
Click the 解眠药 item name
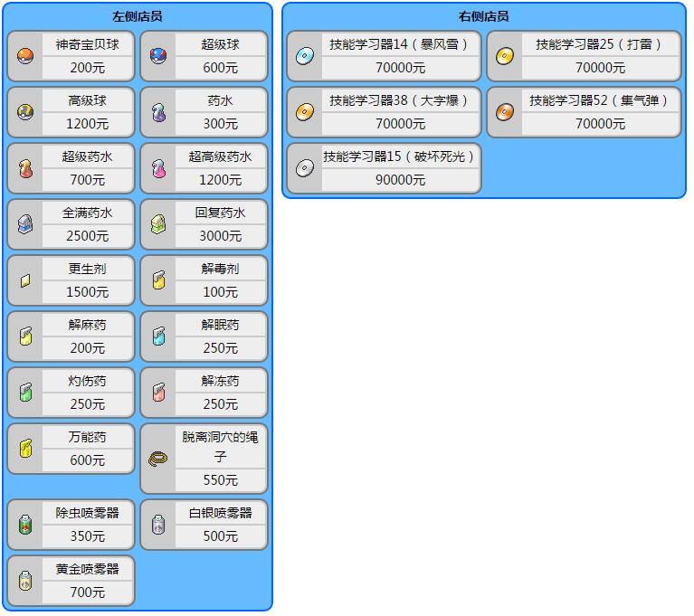[x=221, y=325]
